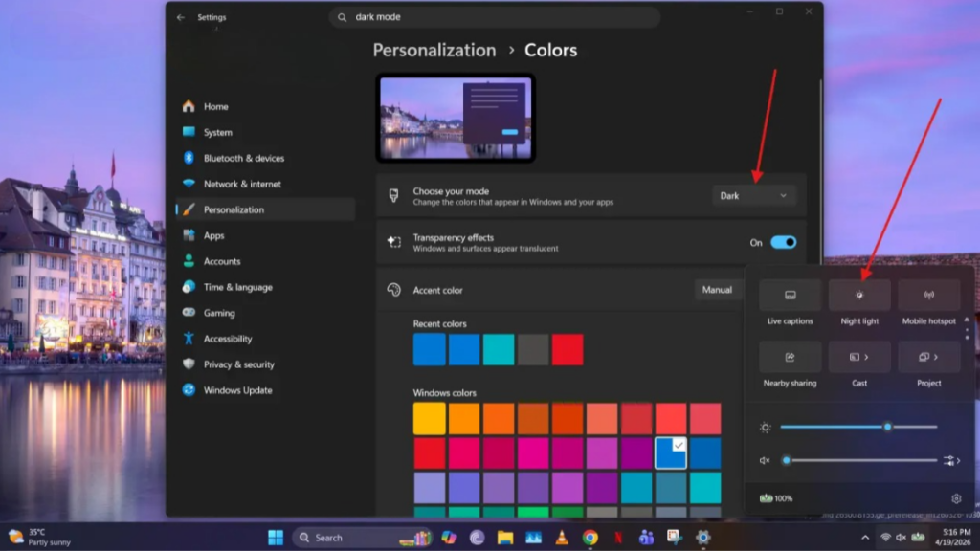The image size is (980, 551).
Task: Go to Network & internet settings
Action: 266,185
